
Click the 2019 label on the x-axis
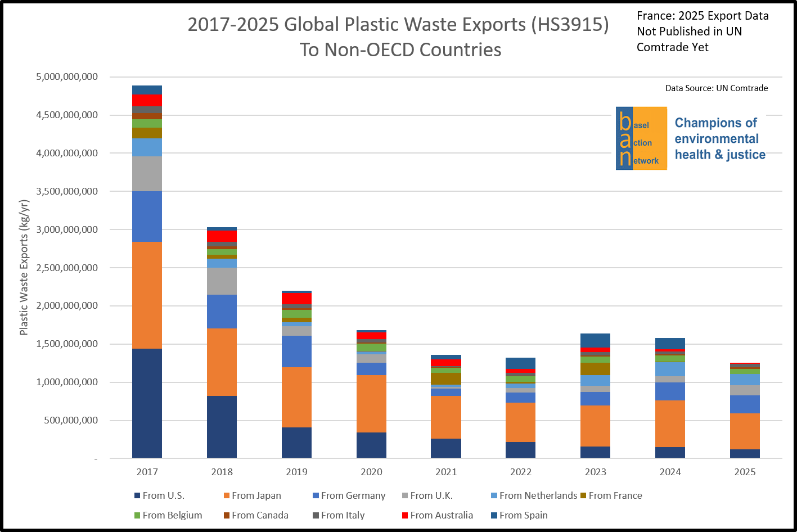click(x=297, y=472)
